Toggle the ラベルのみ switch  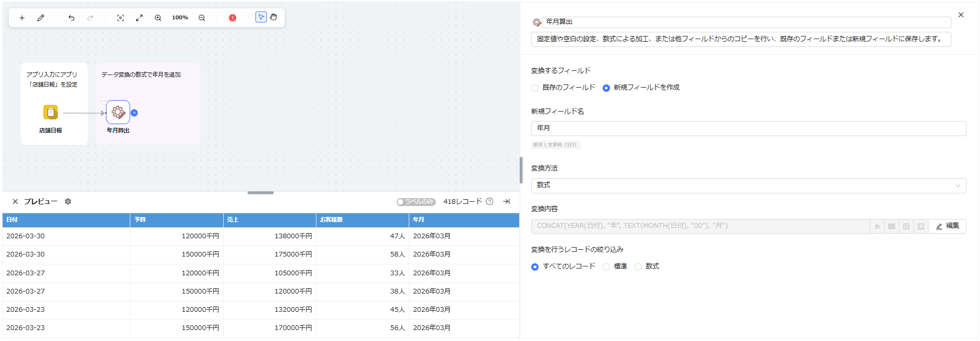click(x=415, y=202)
